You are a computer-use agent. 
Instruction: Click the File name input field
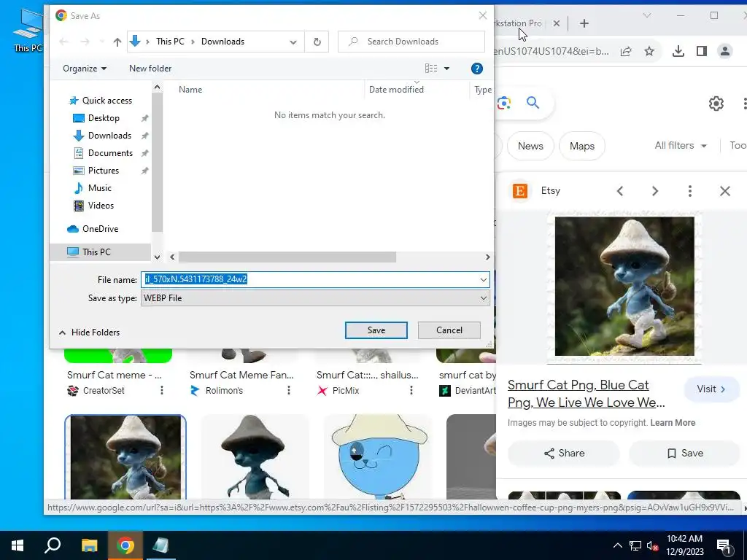(x=309, y=279)
